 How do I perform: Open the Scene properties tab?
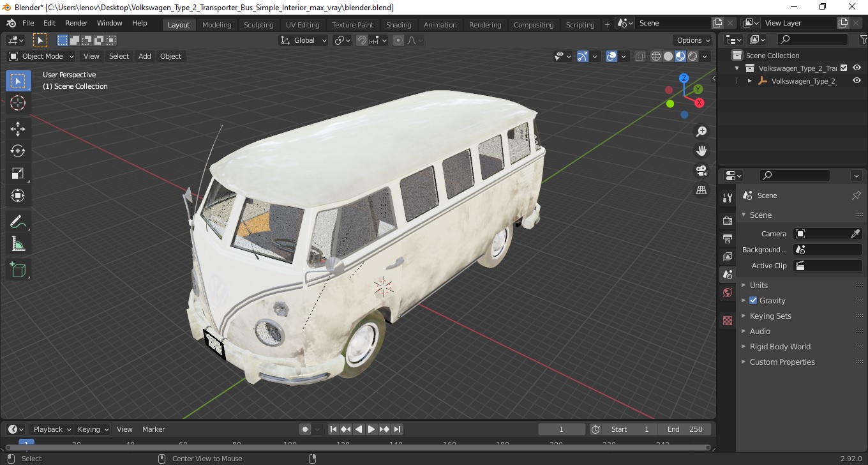pos(728,275)
